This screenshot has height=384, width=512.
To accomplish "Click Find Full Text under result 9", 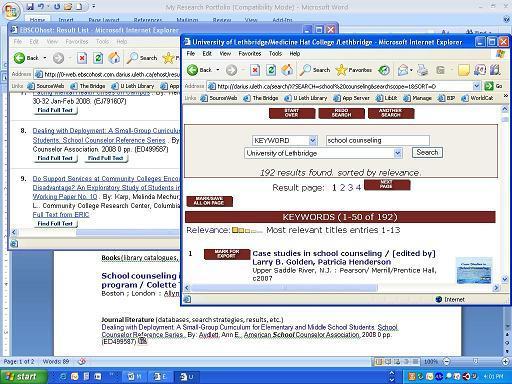I will click(x=55, y=224).
